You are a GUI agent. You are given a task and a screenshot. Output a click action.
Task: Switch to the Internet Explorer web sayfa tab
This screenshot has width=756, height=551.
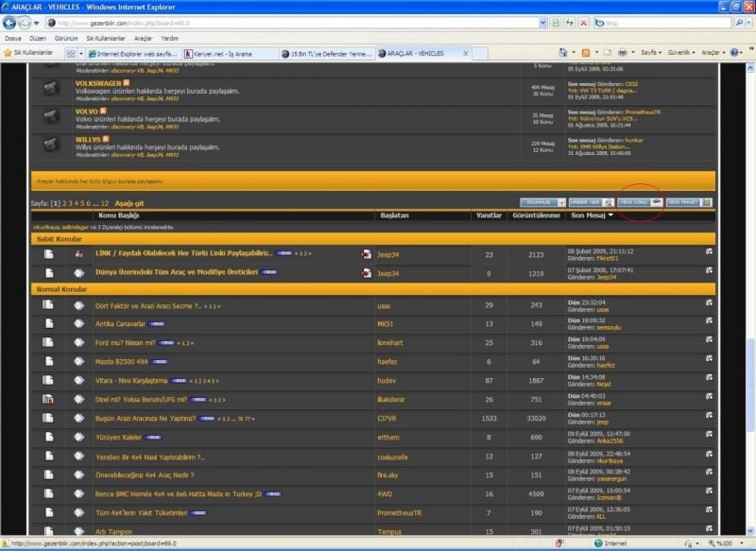pos(134,54)
